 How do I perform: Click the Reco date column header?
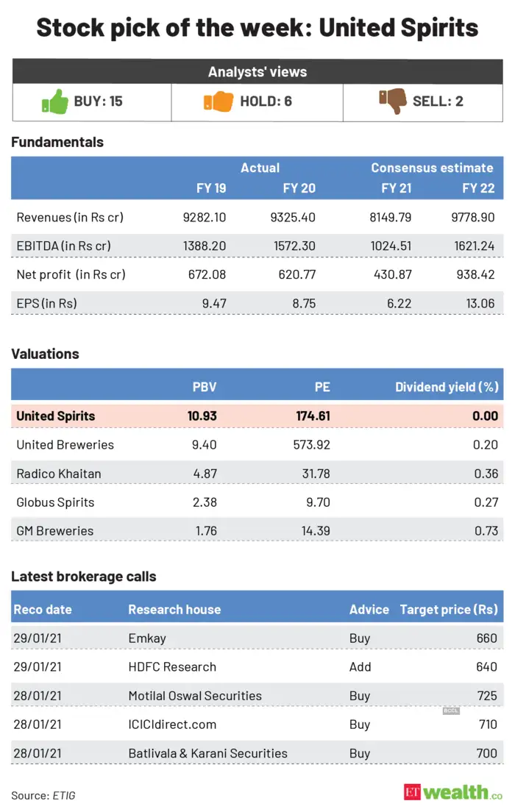coord(43,610)
